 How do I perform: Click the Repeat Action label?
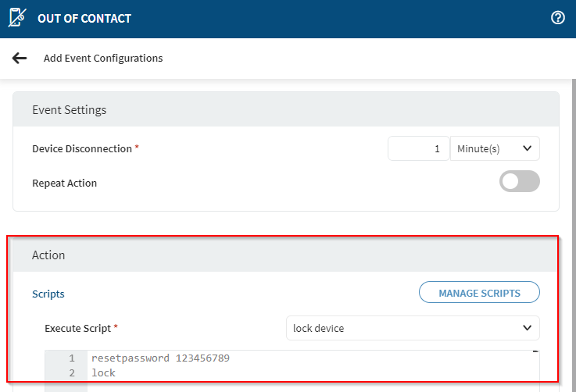click(x=64, y=183)
